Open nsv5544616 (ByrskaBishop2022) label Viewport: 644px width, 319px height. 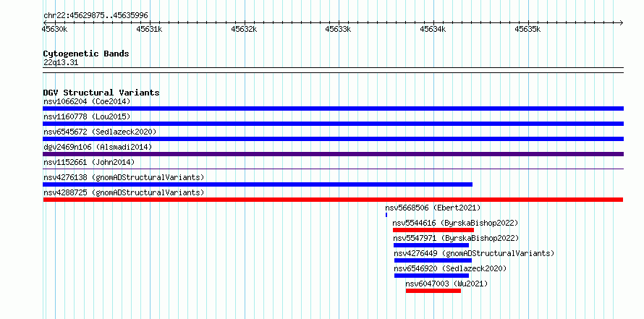[455, 223]
